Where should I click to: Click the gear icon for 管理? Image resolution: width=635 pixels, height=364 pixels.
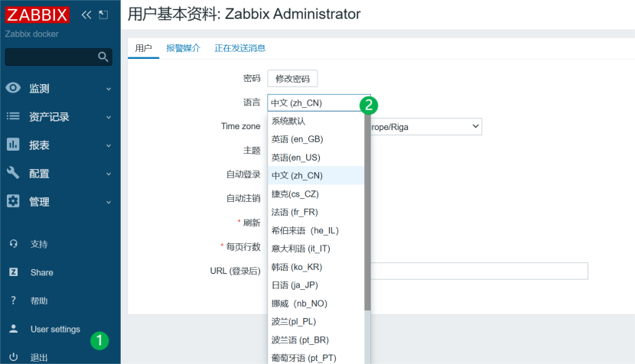(13, 201)
